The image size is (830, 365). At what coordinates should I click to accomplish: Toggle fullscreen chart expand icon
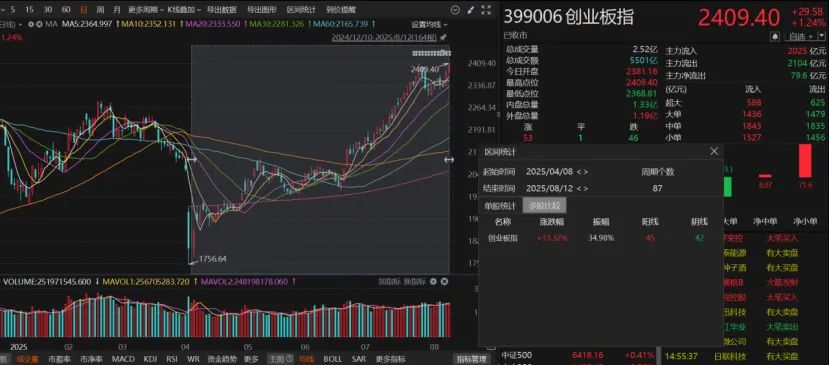coord(486,10)
